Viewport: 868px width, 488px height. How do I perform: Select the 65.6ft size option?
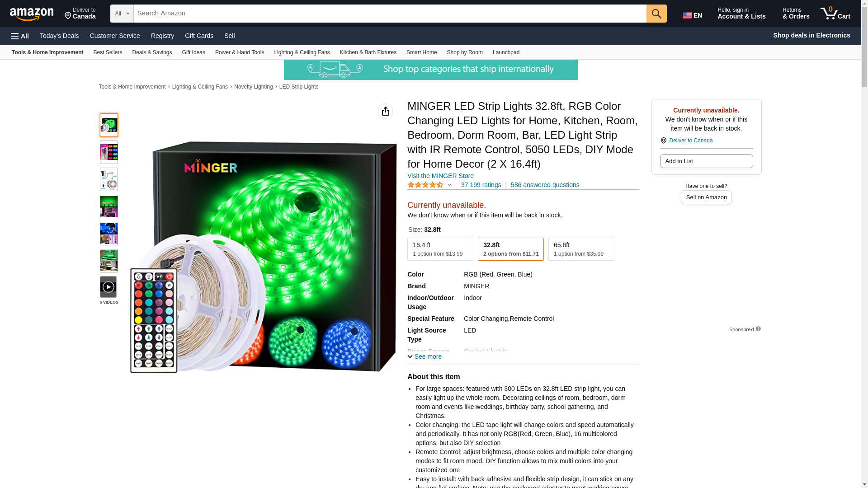(581, 249)
